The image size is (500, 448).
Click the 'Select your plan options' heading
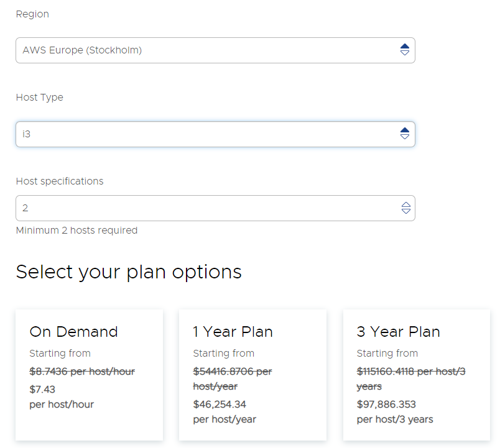click(129, 272)
